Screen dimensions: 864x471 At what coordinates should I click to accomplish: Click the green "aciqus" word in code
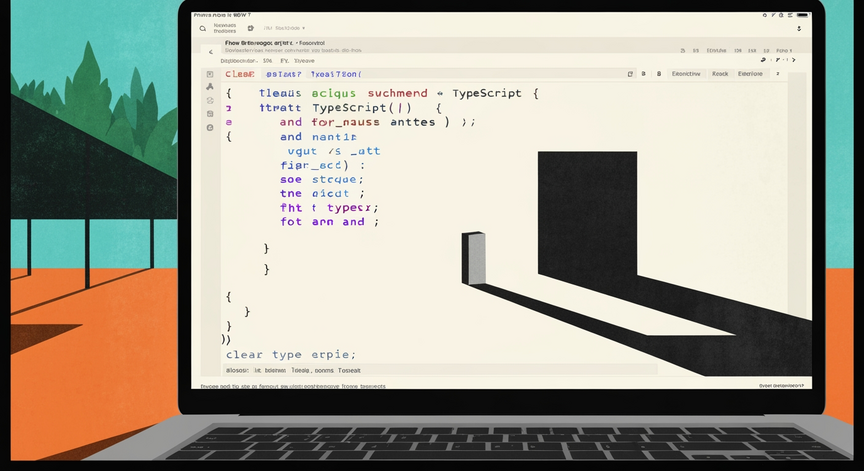(333, 94)
